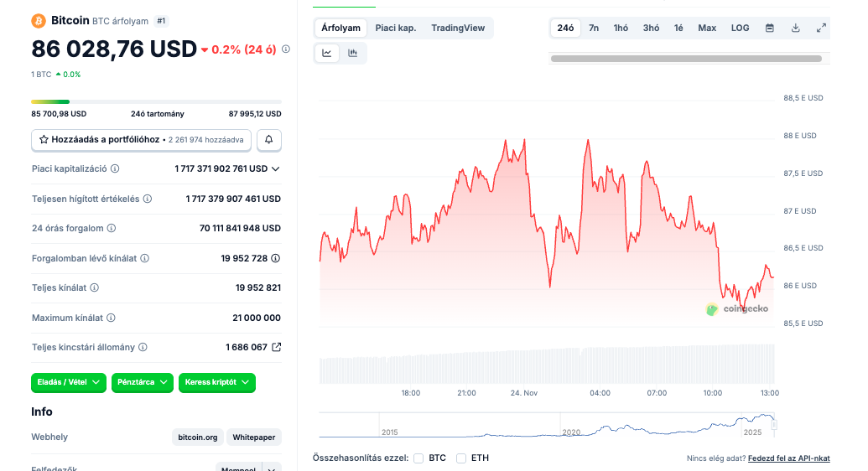
Task: Open the bitcoin.org website link
Action: 198,437
